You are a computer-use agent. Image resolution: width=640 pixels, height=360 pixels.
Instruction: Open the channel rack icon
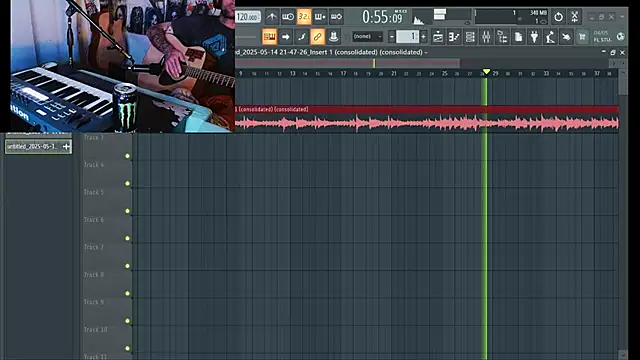coord(470,37)
